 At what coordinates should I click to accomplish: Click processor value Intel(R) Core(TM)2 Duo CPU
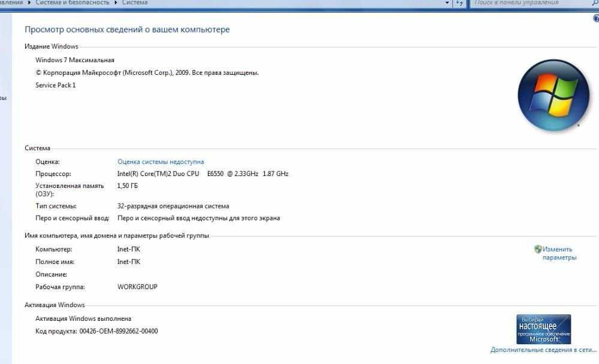click(x=202, y=174)
